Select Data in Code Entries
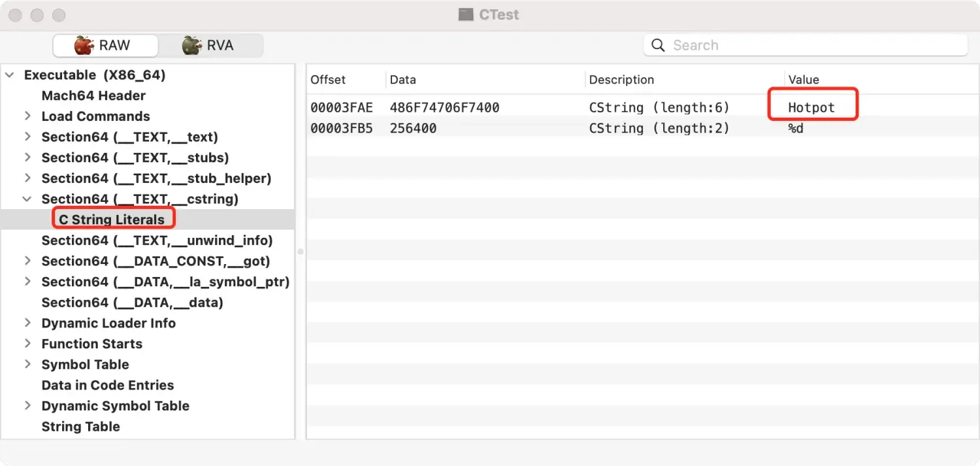980x466 pixels. [x=107, y=386]
